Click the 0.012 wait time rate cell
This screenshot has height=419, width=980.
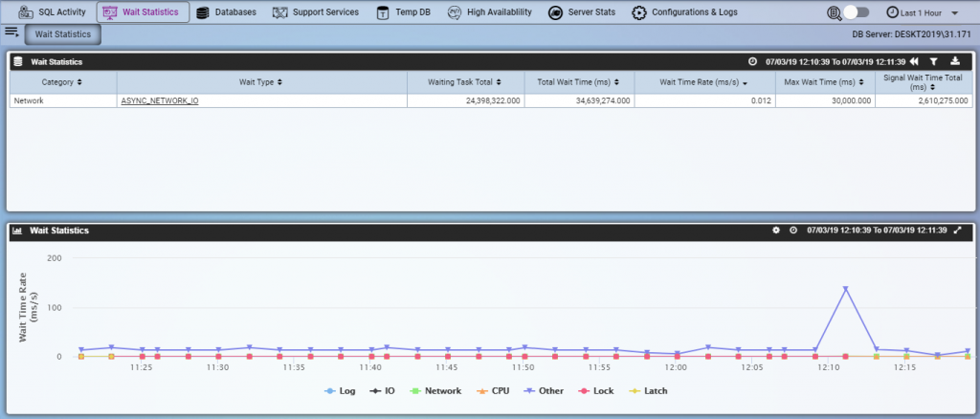pyautogui.click(x=704, y=100)
